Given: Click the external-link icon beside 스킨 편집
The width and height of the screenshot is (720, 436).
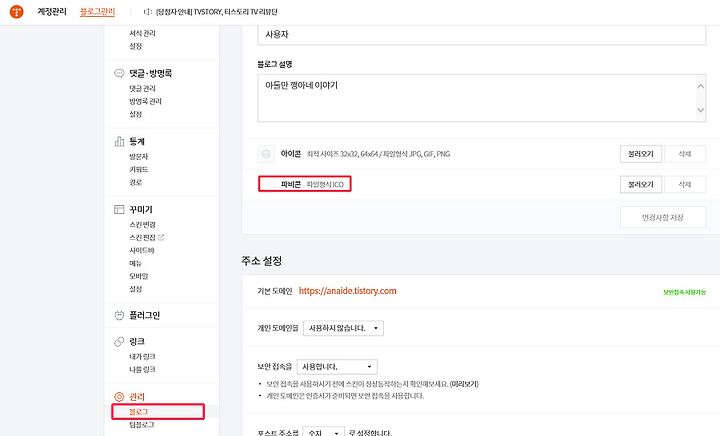Looking at the screenshot, I should 161,237.
